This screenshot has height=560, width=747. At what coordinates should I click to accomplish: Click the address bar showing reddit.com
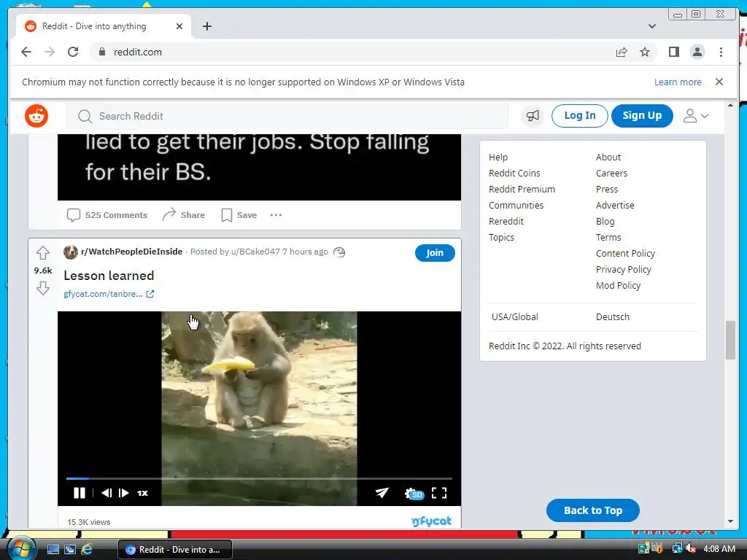click(x=352, y=52)
